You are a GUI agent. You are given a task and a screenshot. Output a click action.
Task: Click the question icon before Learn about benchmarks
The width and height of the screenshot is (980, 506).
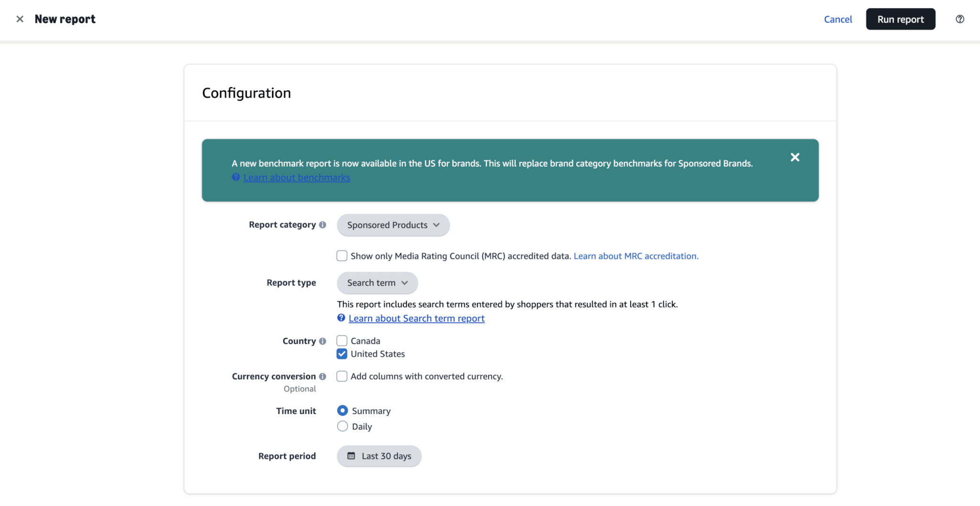coord(236,177)
